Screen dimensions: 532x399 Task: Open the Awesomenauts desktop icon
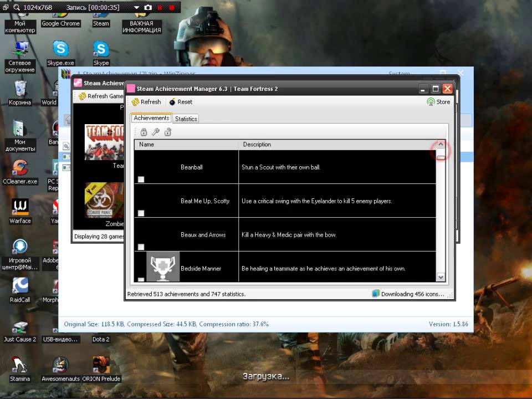click(x=61, y=369)
